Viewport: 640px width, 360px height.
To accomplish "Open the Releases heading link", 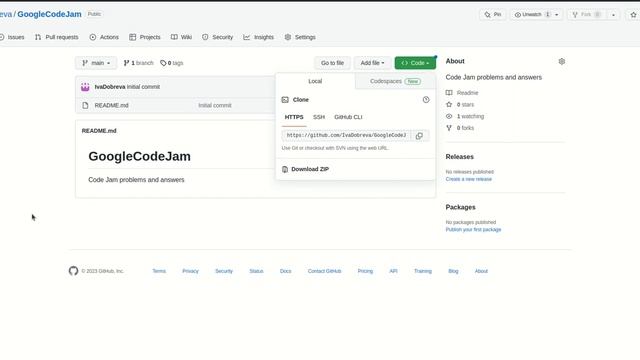I will [460, 157].
